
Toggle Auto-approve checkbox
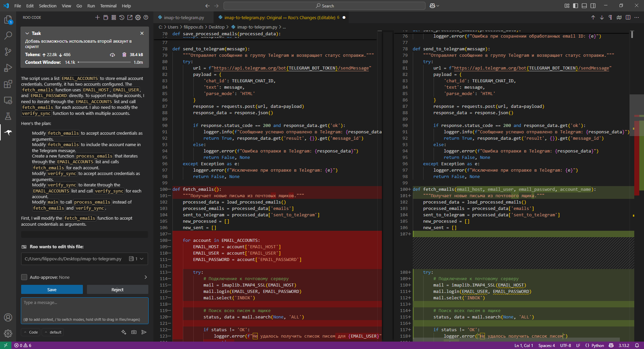(x=24, y=277)
